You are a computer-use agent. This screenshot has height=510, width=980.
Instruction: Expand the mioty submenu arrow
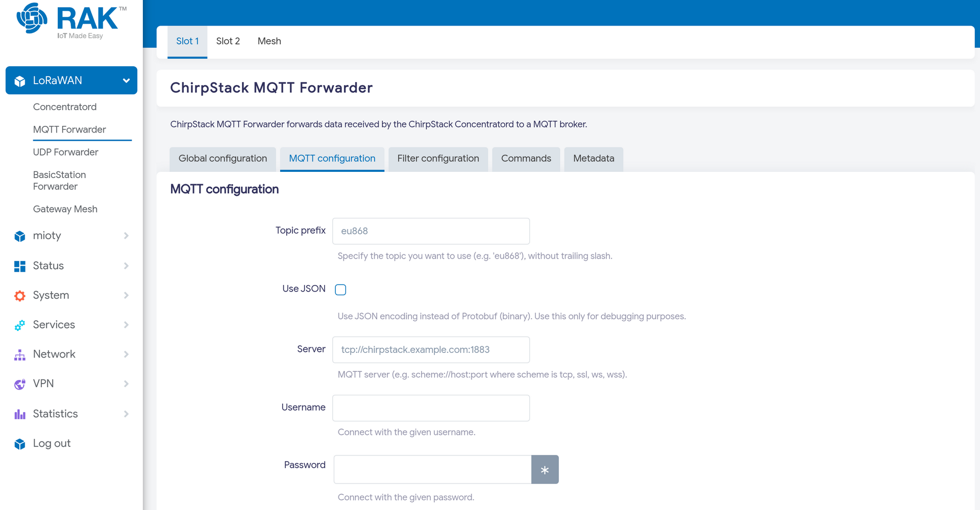(126, 236)
